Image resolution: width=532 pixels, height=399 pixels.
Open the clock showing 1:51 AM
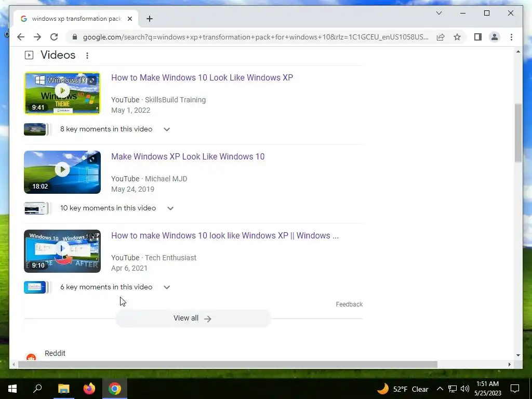(x=487, y=389)
